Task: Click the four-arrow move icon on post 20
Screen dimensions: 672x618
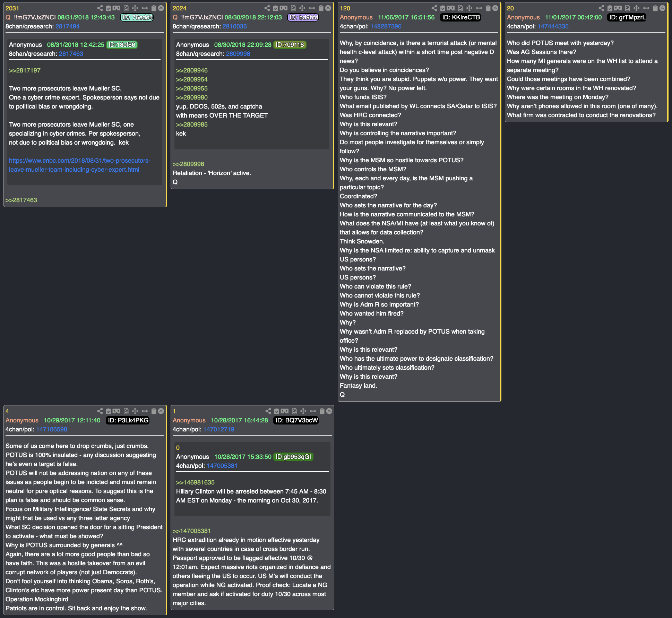Action: click(637, 8)
